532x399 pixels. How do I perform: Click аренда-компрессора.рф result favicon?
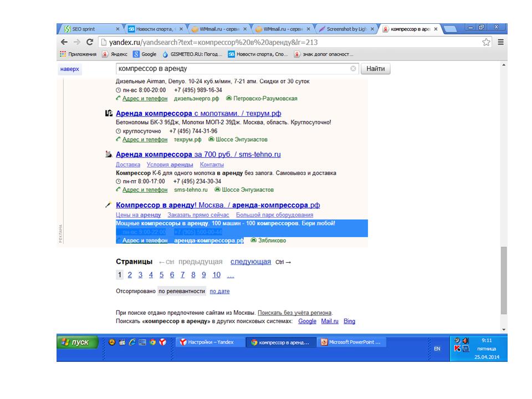pyautogui.click(x=108, y=204)
